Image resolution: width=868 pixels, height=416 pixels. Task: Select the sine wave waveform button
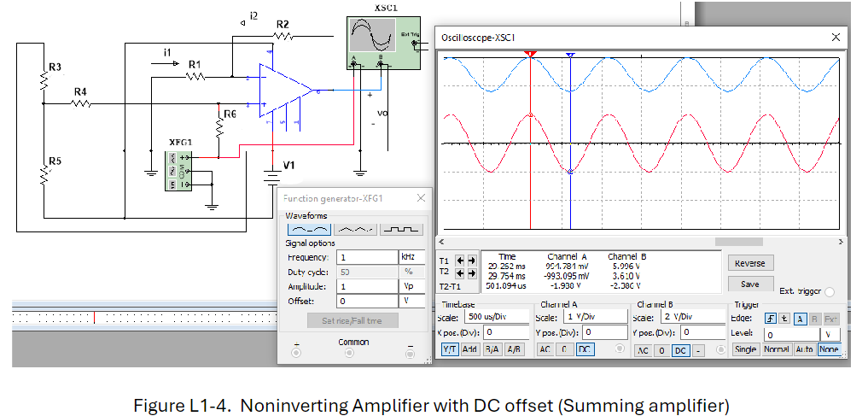click(x=310, y=229)
